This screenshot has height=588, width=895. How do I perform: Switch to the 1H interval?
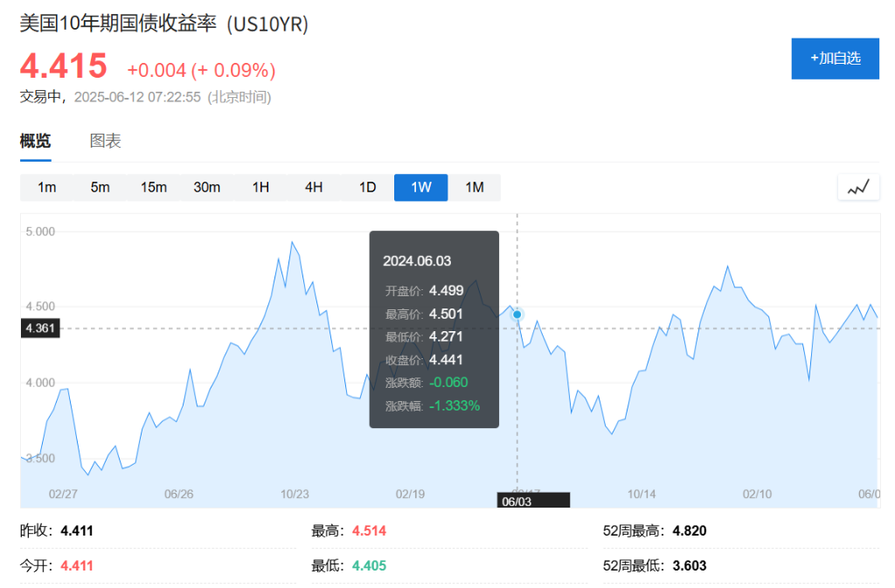pyautogui.click(x=260, y=186)
